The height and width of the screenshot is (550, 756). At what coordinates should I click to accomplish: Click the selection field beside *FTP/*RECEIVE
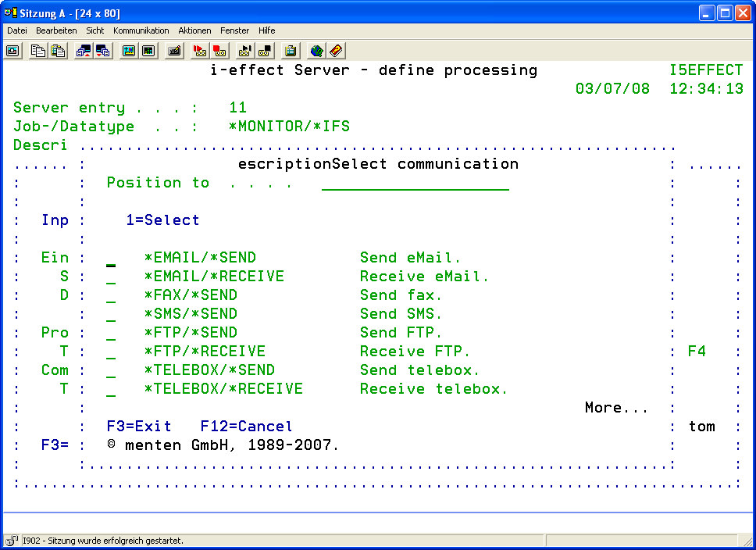112,352
